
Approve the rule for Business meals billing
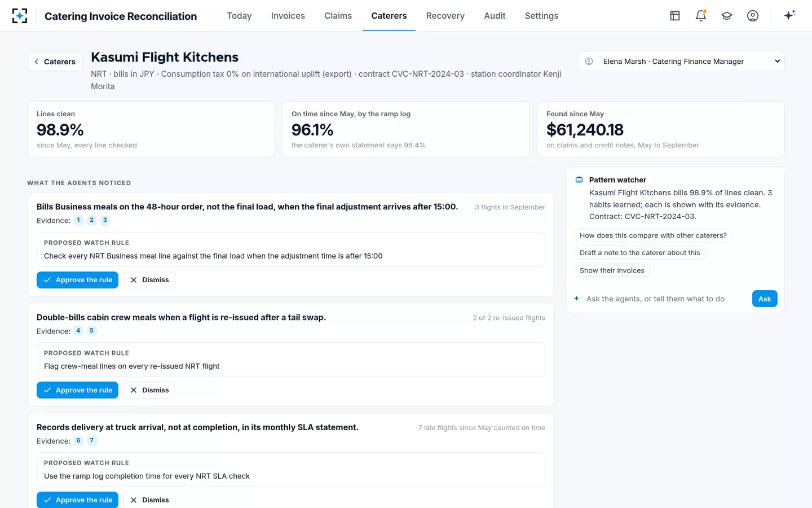tap(77, 280)
